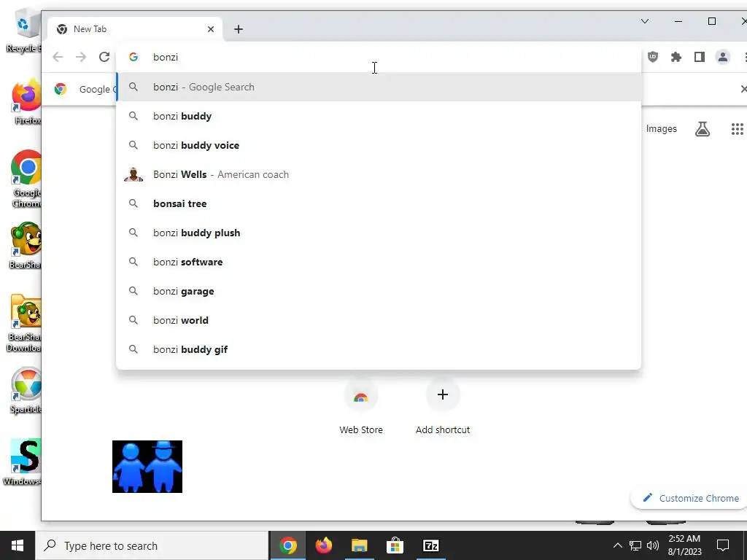The image size is (747, 560).
Task: Select the bonzi buddy suggestion
Action: point(379,116)
